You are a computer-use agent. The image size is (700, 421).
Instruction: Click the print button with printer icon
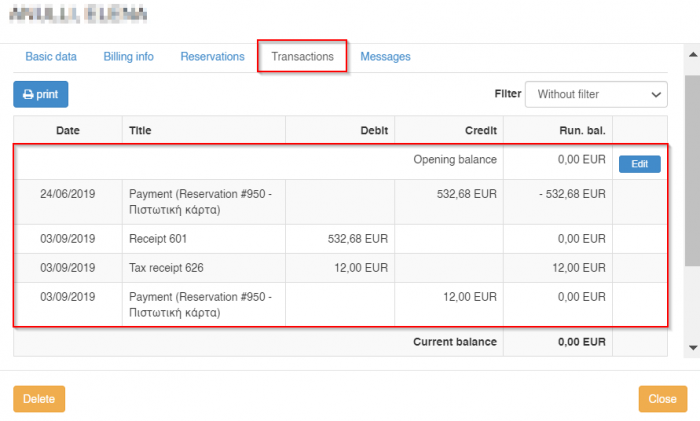click(x=40, y=94)
